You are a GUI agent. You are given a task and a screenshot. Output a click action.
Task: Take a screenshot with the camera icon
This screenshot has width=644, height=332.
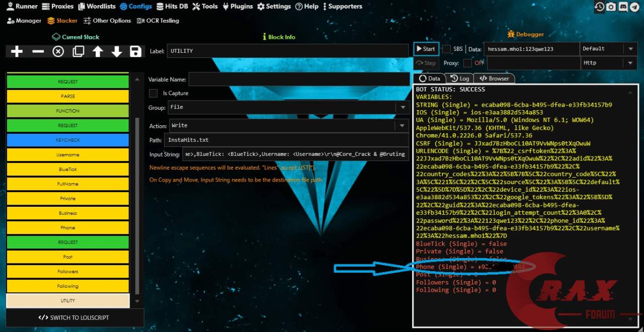(611, 7)
